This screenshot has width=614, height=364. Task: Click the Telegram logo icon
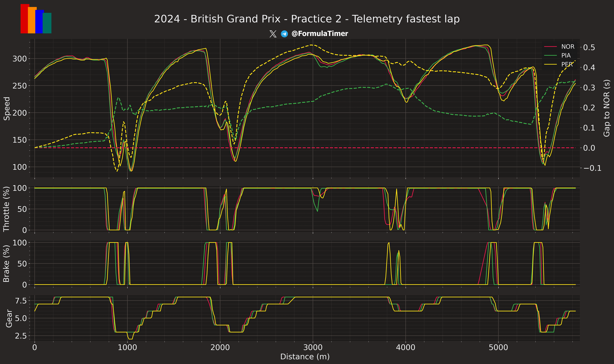tap(284, 34)
